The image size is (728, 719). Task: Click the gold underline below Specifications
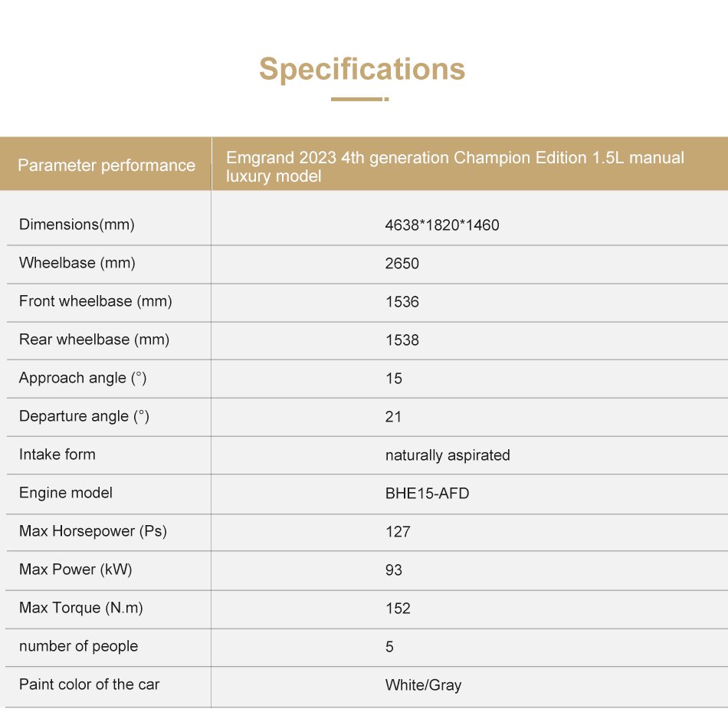tap(360, 99)
